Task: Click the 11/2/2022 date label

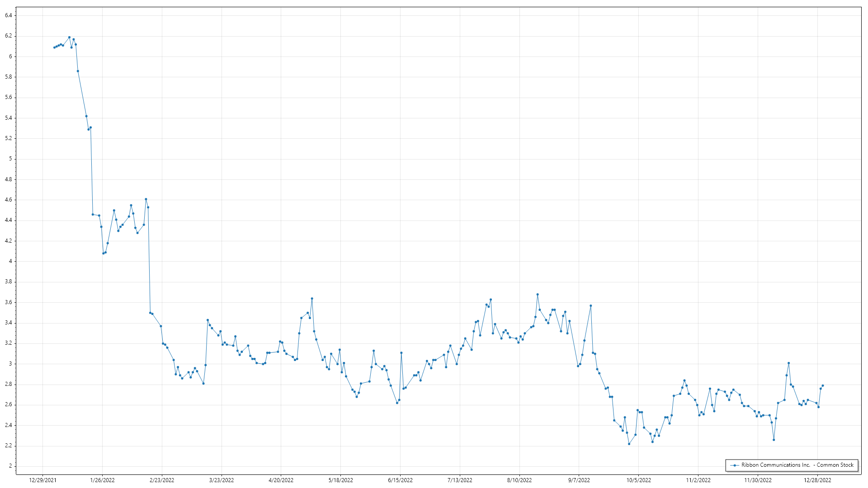Action: (x=698, y=480)
